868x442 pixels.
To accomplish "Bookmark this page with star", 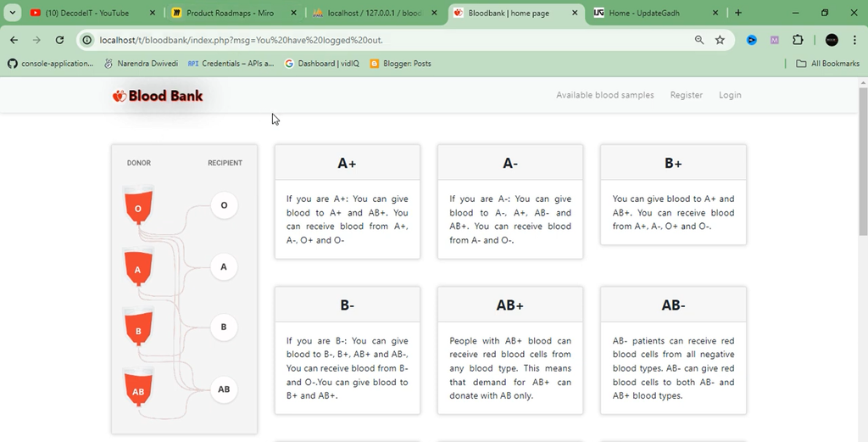I will pyautogui.click(x=720, y=40).
